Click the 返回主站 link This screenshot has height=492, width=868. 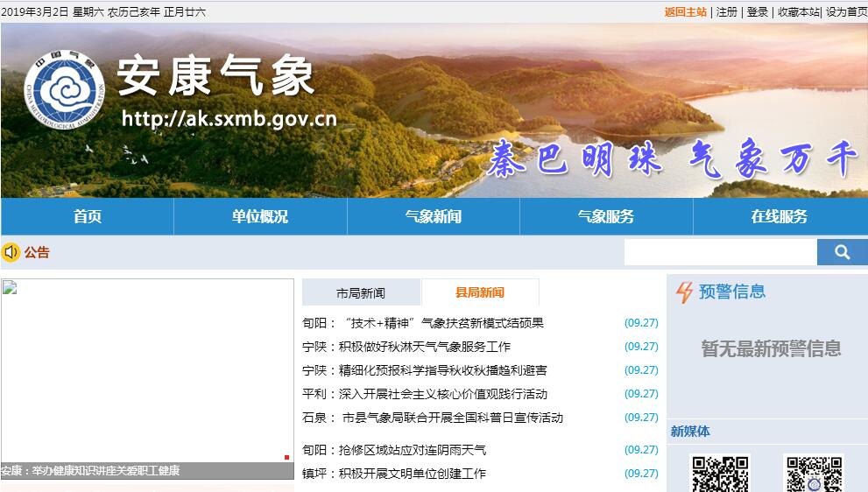[685, 11]
